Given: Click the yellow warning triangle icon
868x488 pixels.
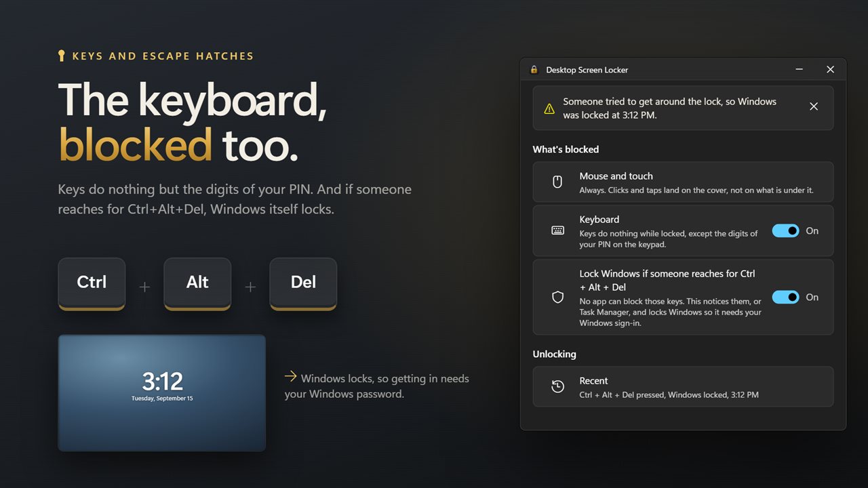Looking at the screenshot, I should (549, 108).
